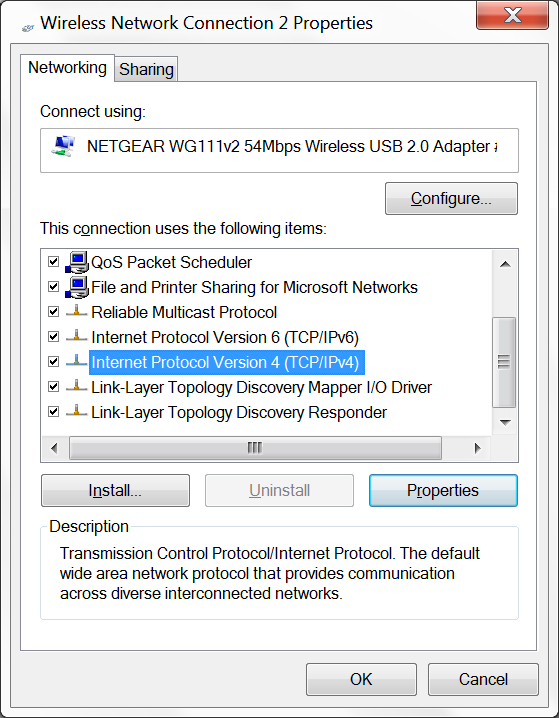Viewport: 559px width, 718px height.
Task: Uncheck the QoS Packet Scheduler checkbox
Action: coord(54,262)
